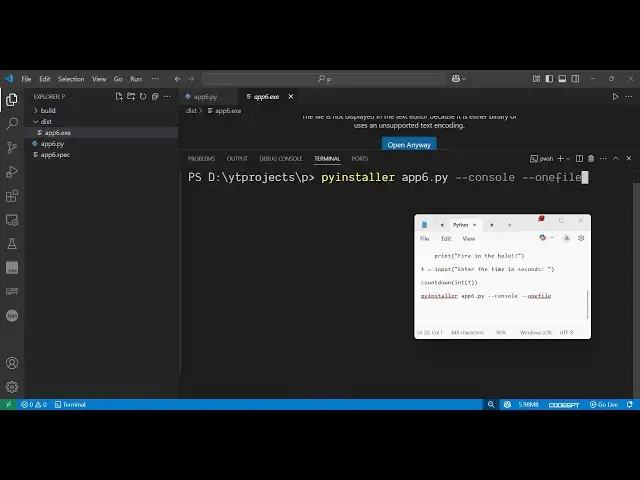Screen dimensions: 640x480
Task: Maximize the terminal panel size
Action: [616, 158]
